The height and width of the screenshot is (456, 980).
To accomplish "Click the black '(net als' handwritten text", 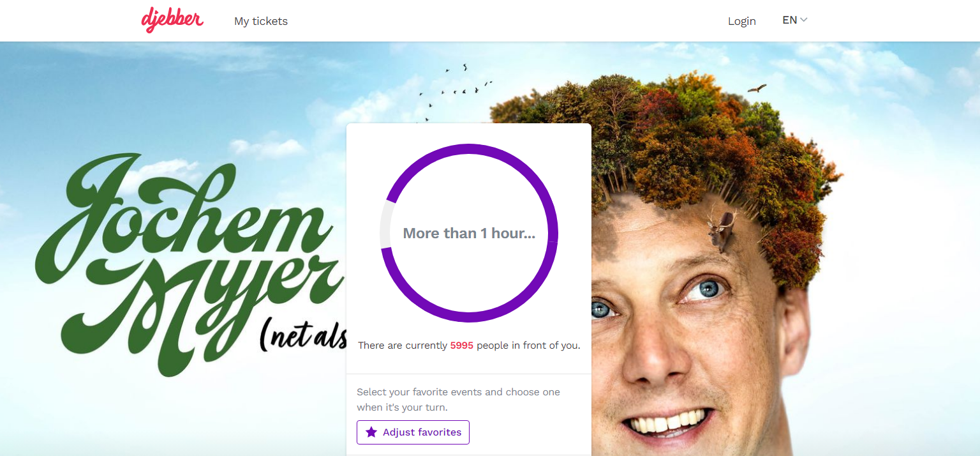I will point(303,335).
